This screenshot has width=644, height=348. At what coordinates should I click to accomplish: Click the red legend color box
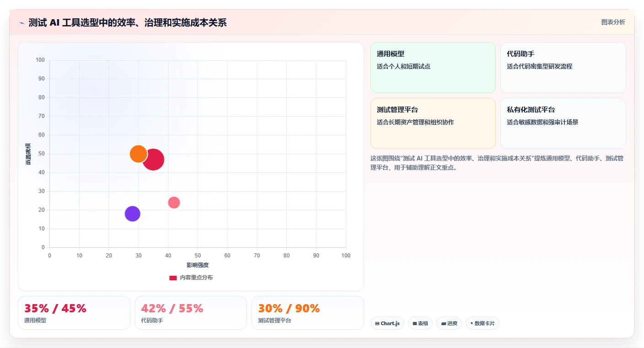(173, 278)
